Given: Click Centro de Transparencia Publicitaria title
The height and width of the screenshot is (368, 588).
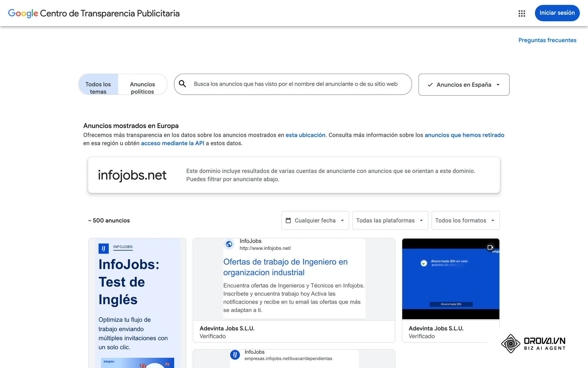Looking at the screenshot, I should coord(110,14).
